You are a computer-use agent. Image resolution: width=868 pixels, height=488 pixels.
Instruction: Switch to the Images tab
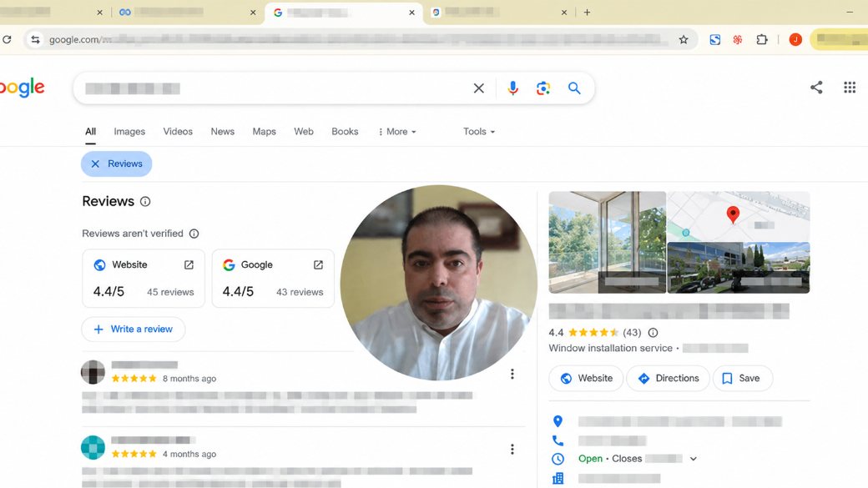(x=129, y=132)
